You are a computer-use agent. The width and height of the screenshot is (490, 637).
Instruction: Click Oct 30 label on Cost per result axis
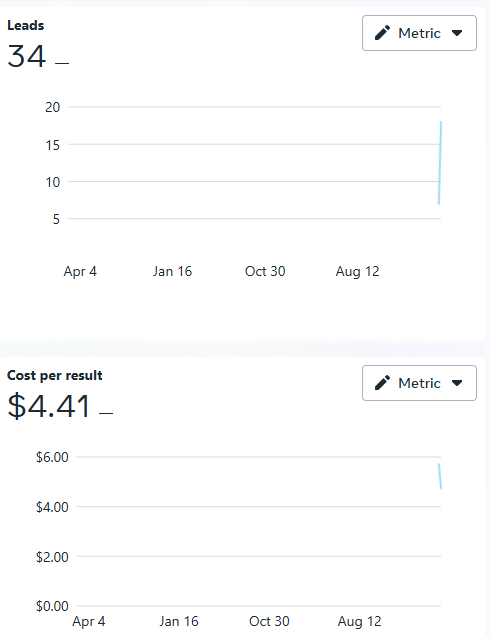(269, 621)
